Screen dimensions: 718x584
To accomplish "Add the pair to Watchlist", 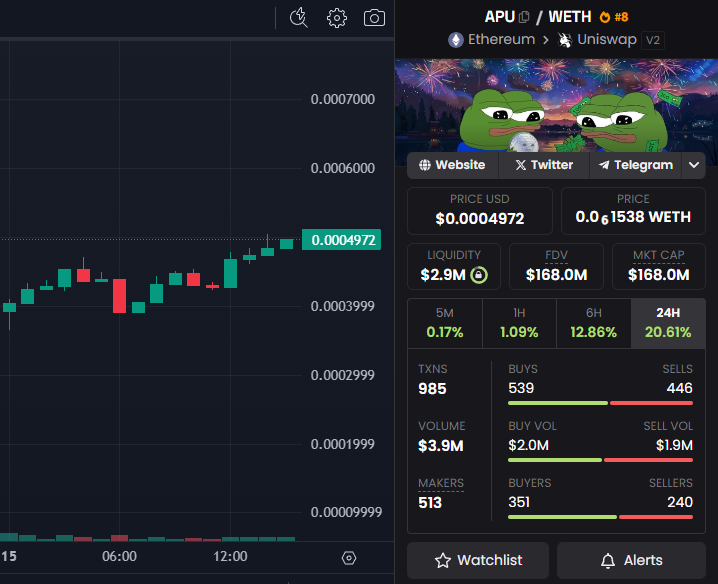I will click(478, 560).
